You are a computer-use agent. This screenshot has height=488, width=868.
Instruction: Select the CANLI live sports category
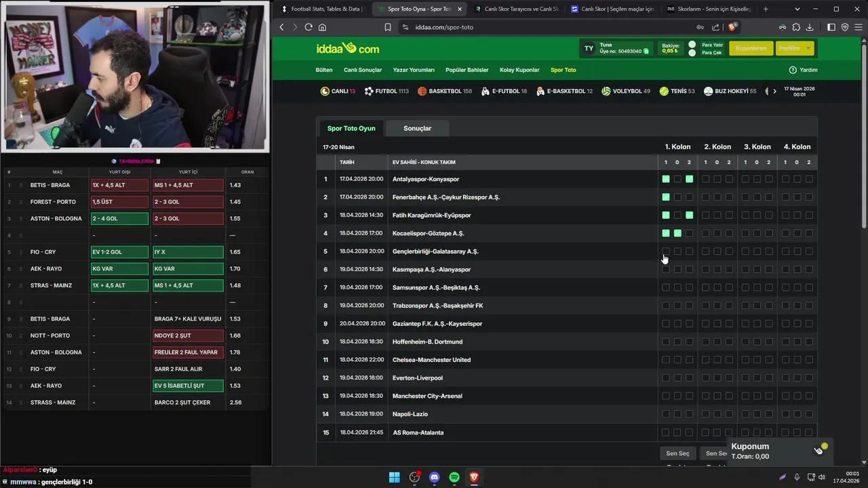338,91
